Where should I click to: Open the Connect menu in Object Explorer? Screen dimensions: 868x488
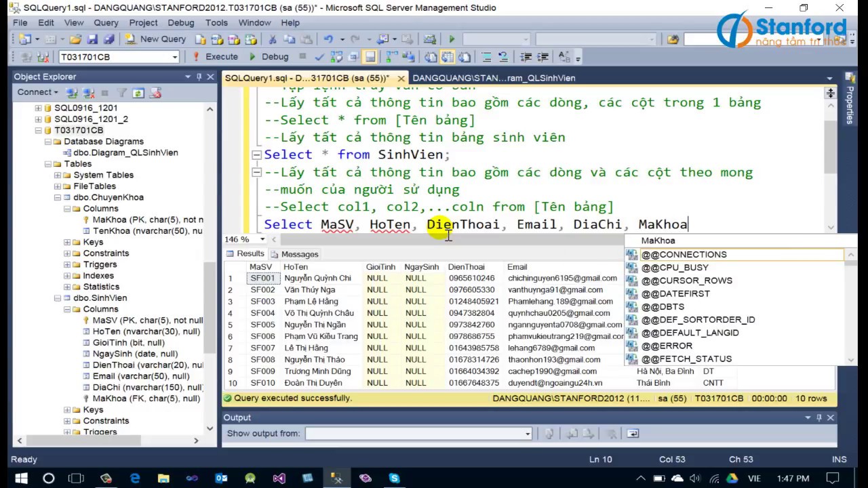coord(38,92)
